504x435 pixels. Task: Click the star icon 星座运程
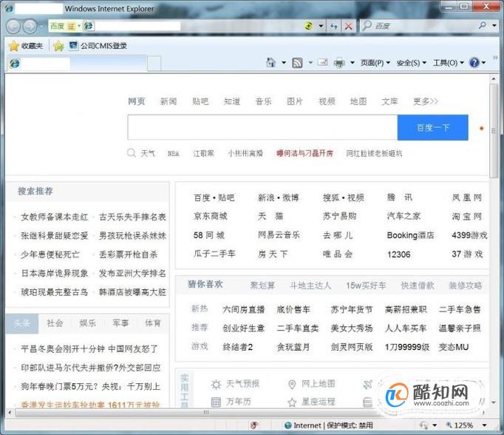pyautogui.click(x=292, y=402)
